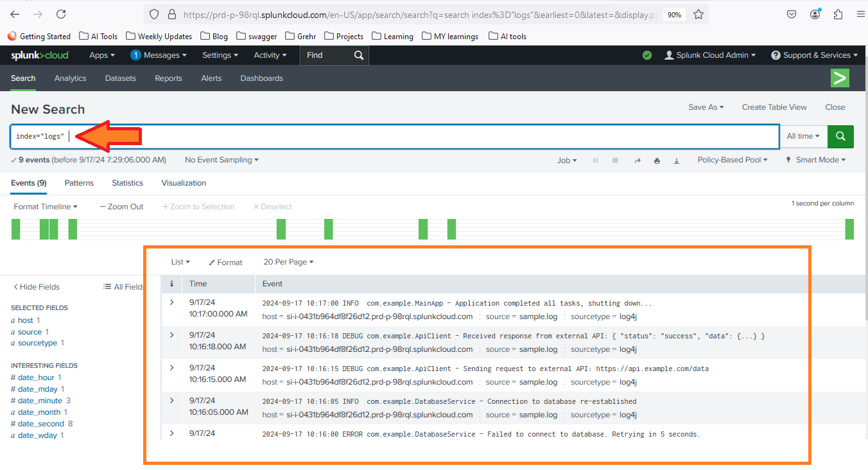Click the event info column header icon
This screenshot has height=470, width=868.
[x=171, y=284]
